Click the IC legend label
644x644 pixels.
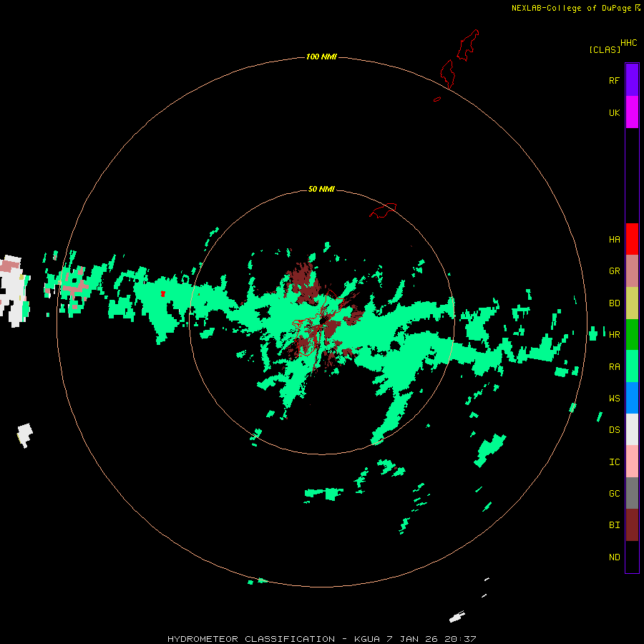pyautogui.click(x=614, y=462)
